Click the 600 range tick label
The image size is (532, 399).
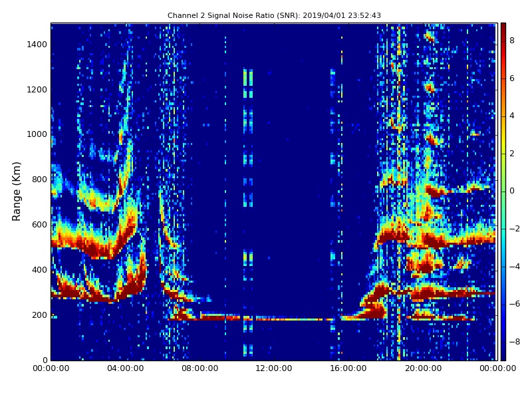[x=39, y=225]
